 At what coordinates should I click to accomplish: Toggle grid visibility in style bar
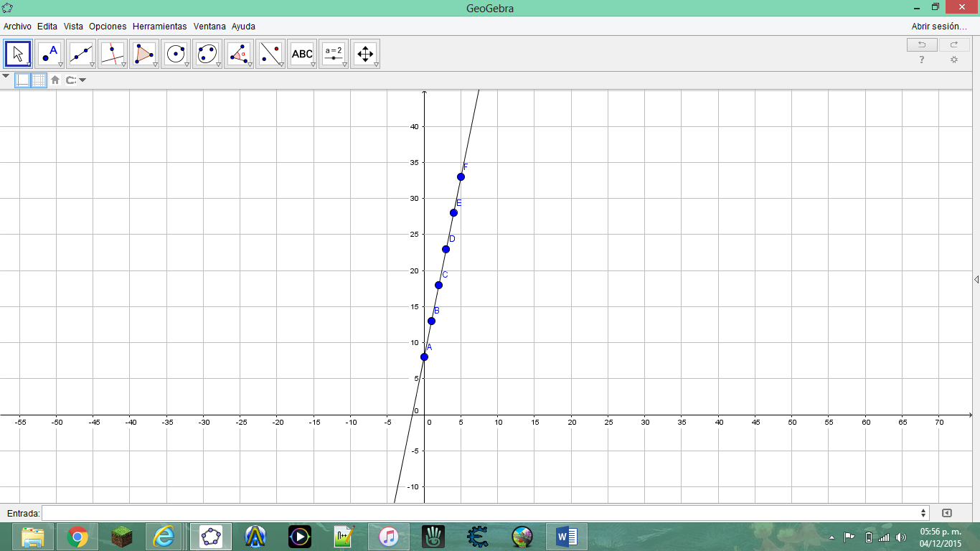(x=39, y=80)
